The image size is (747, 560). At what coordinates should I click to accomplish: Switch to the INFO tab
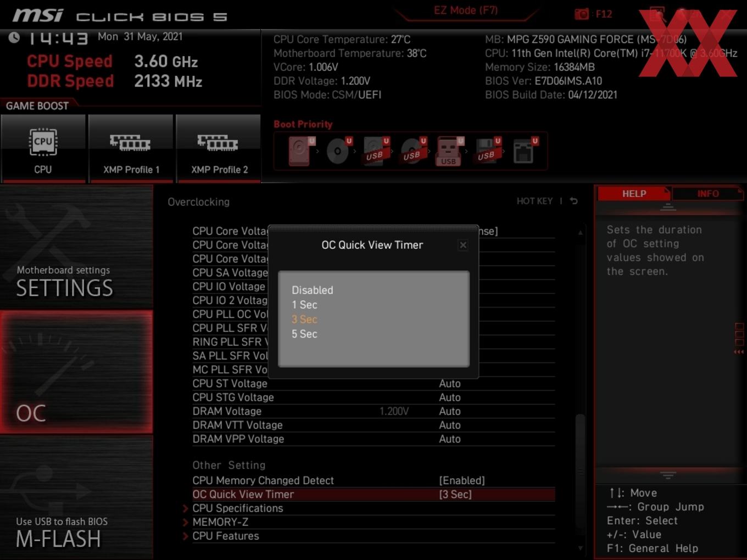click(707, 194)
